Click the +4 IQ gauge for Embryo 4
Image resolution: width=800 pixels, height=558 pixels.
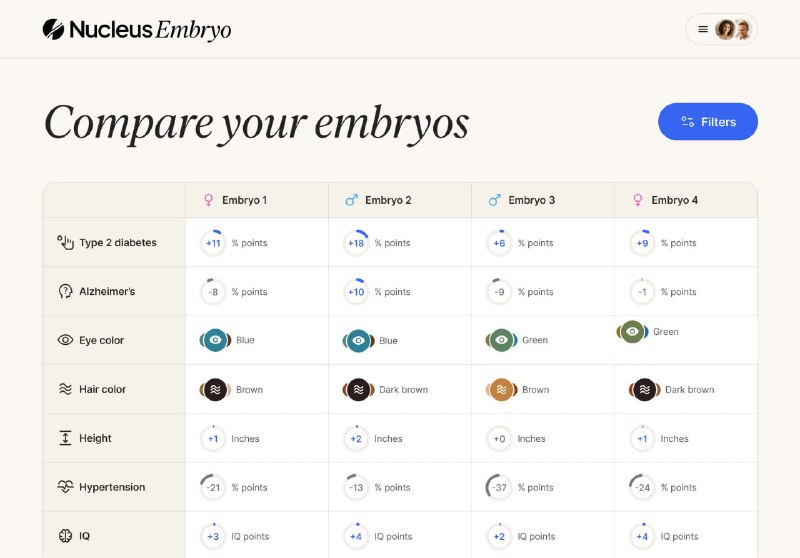click(x=642, y=536)
